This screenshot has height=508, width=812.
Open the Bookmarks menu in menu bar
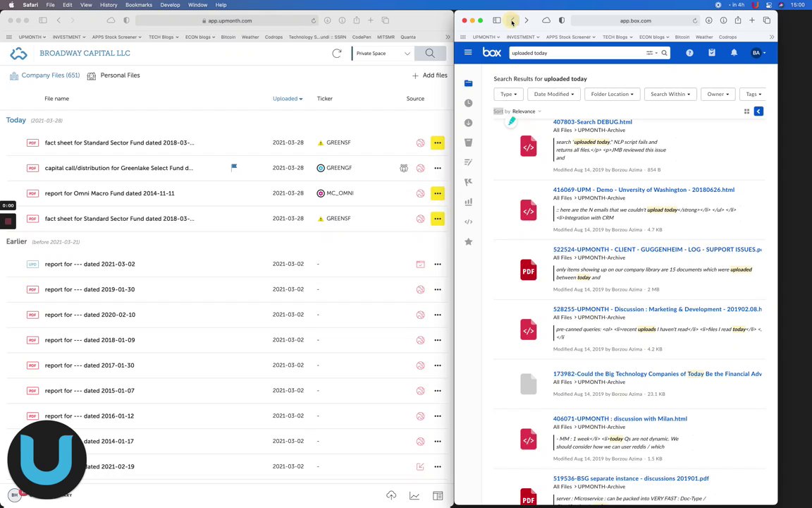pos(139,5)
